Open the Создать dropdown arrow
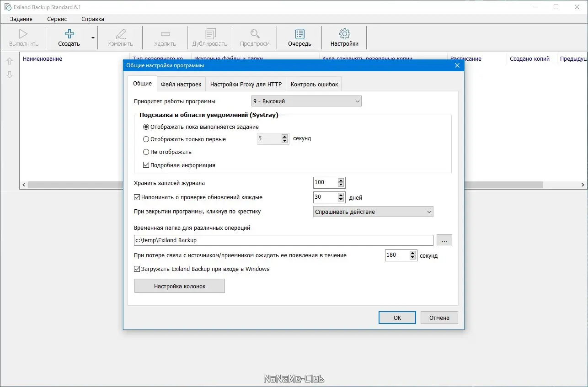 93,38
